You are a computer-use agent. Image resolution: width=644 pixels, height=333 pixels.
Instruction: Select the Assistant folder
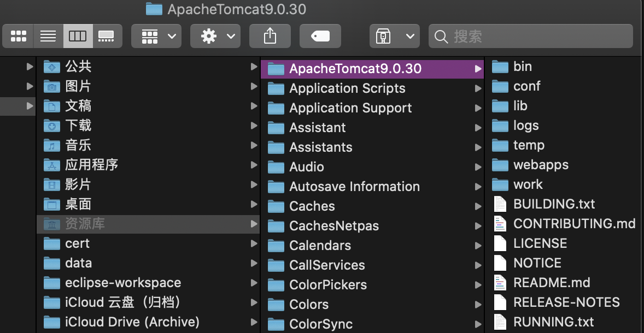point(372,128)
